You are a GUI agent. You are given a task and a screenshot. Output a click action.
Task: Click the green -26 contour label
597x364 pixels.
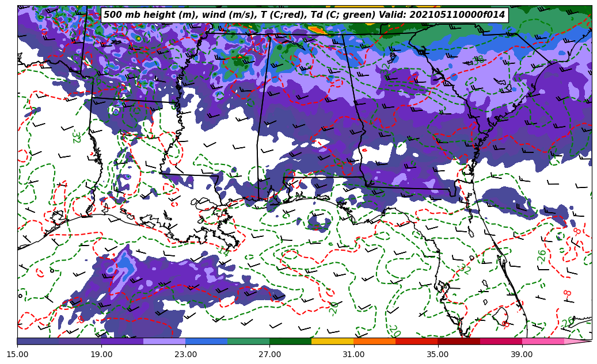[542, 256]
